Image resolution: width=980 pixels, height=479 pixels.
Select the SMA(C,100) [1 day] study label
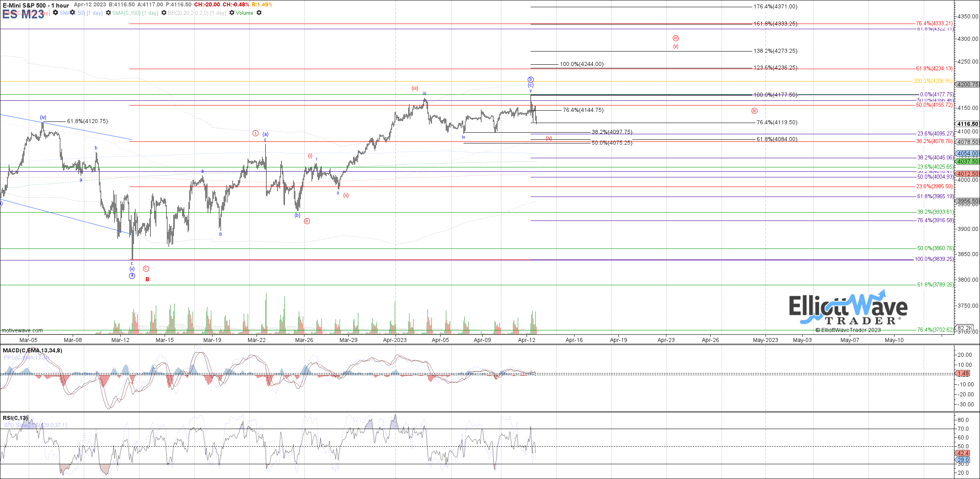pyautogui.click(x=135, y=13)
